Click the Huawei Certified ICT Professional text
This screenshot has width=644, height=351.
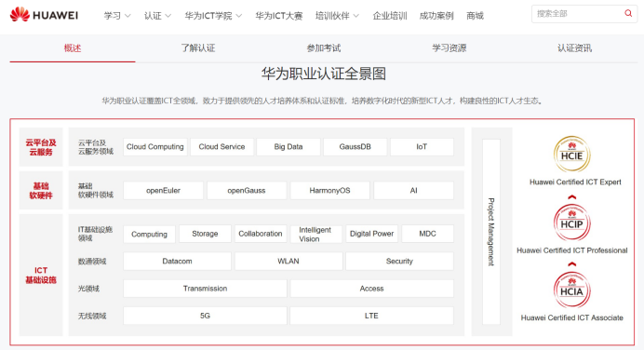point(571,250)
